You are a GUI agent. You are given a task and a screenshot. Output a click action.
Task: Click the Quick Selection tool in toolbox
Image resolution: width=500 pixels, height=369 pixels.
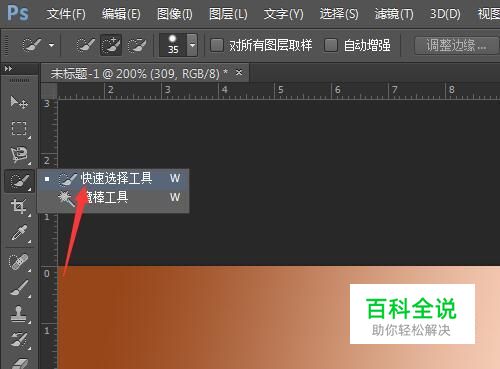[19, 181]
